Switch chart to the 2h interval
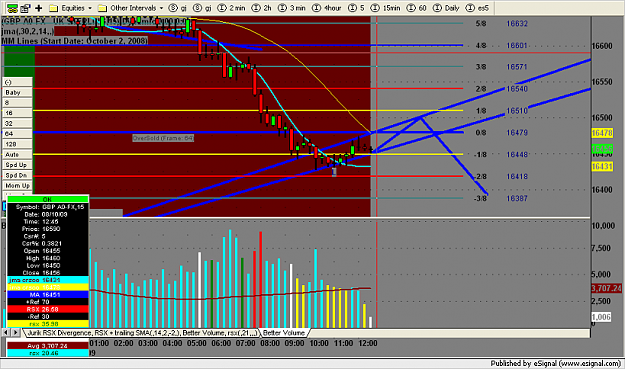The image size is (625, 369). point(261,8)
